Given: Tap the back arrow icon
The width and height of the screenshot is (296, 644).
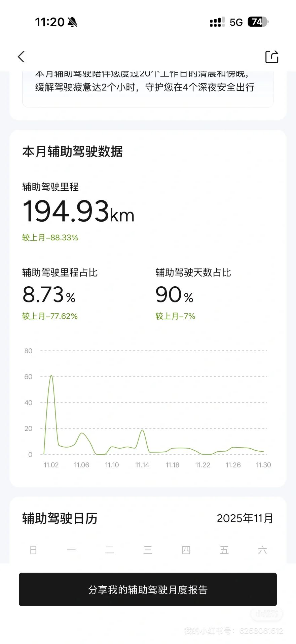Looking at the screenshot, I should click(22, 57).
